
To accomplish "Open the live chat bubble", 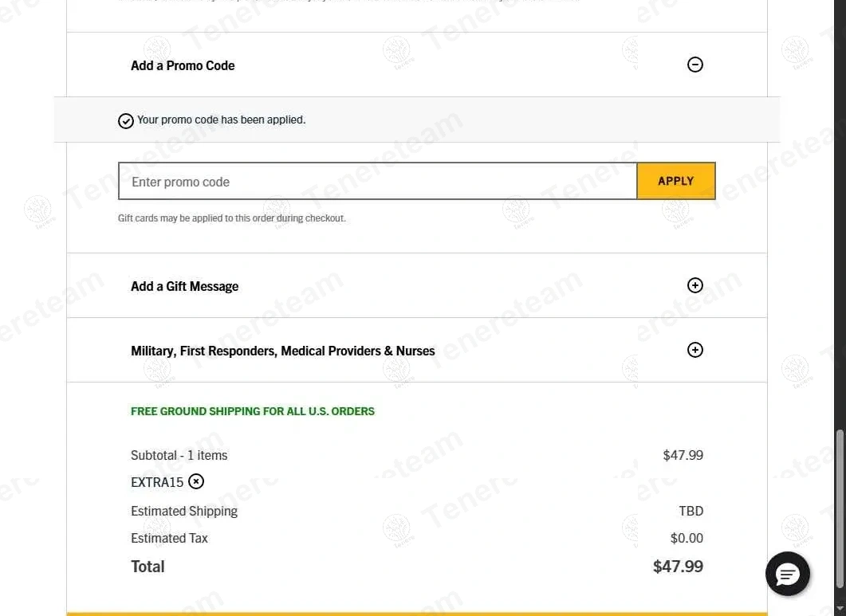I will [787, 574].
